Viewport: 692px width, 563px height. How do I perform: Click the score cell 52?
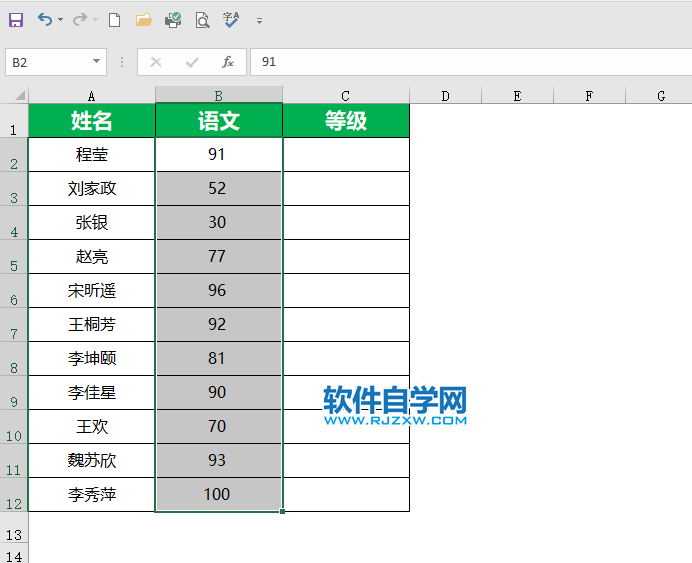(x=219, y=188)
